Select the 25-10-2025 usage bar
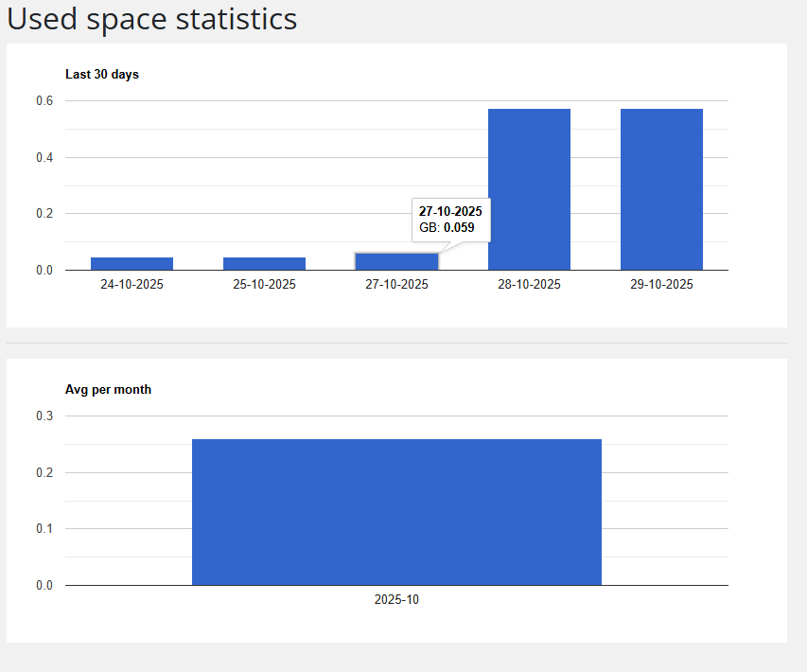 264,263
